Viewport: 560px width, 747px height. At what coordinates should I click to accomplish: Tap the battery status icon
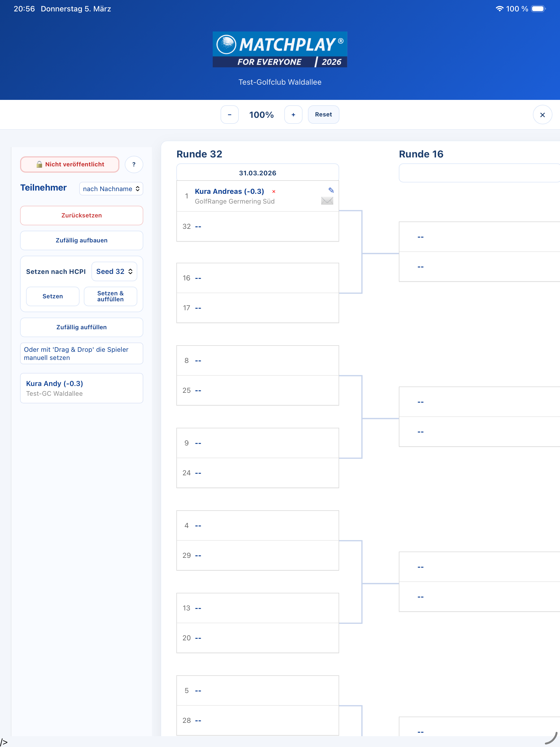coord(538,9)
